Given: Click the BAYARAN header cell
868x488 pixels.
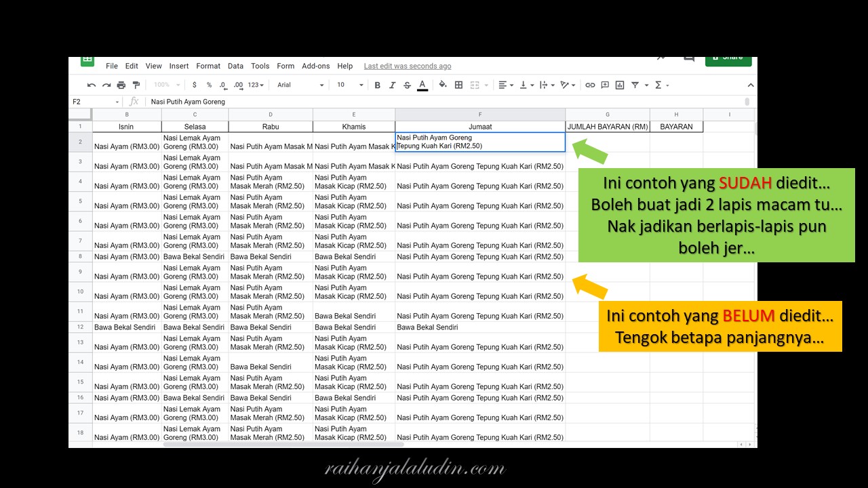Looking at the screenshot, I should tap(676, 127).
